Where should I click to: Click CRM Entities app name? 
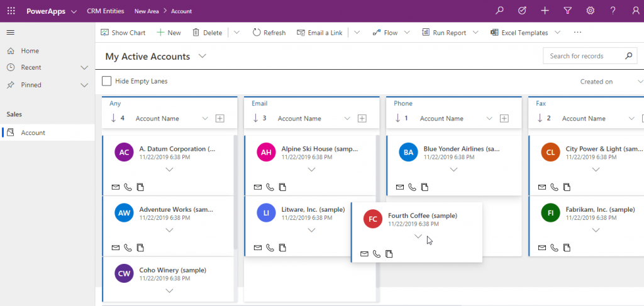pos(106,11)
